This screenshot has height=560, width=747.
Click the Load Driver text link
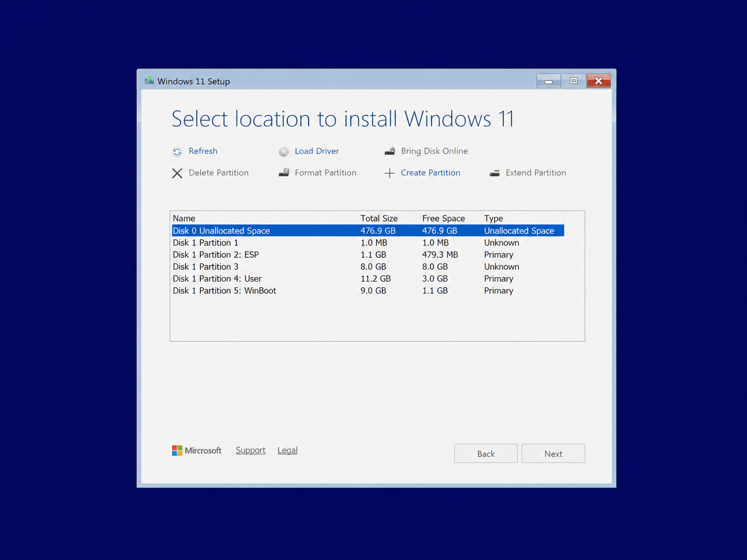point(317,151)
